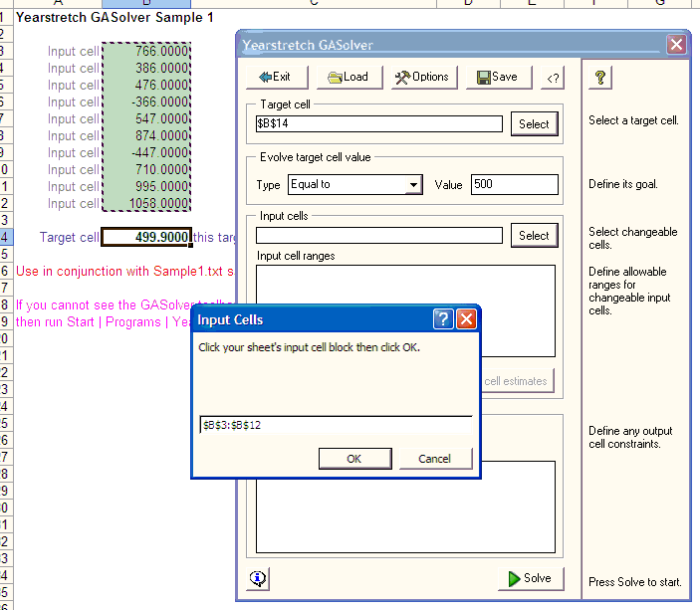Image resolution: width=700 pixels, height=610 pixels.
Task: Click the Input Cells dialog help question mark
Action: (x=443, y=319)
